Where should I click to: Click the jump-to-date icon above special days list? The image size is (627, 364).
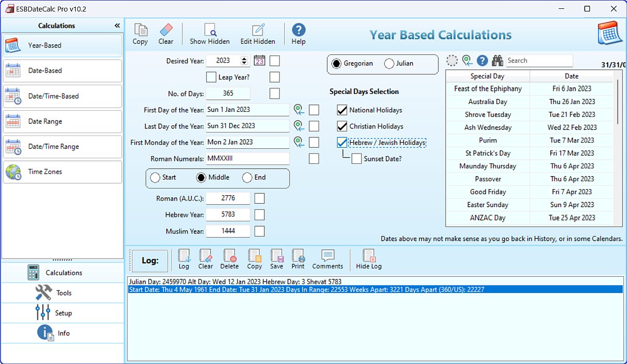[x=468, y=61]
